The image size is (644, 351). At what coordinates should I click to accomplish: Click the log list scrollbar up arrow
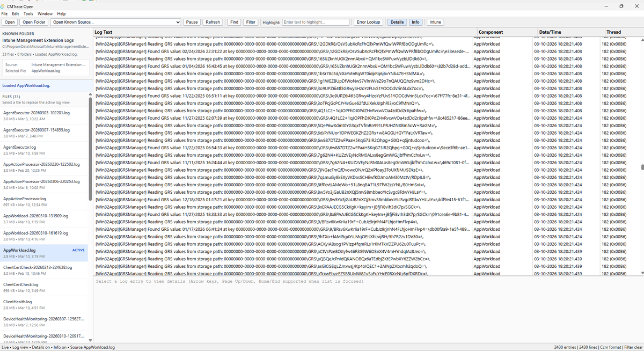641,40
